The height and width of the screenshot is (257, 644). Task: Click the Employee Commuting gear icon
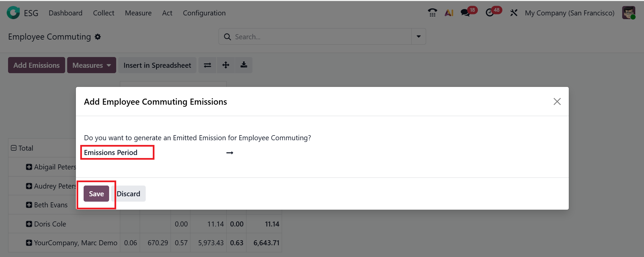point(98,37)
